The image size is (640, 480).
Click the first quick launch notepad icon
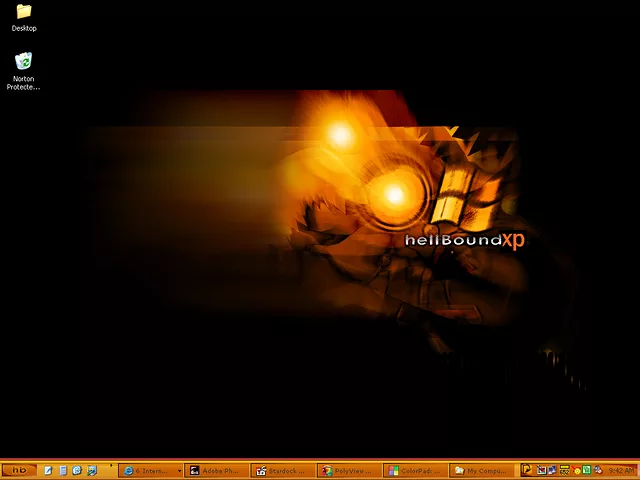tap(48, 470)
